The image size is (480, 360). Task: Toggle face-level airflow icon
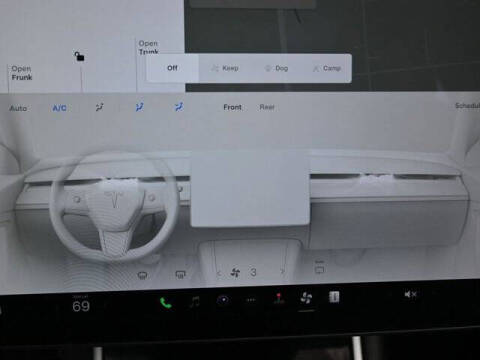pyautogui.click(x=139, y=107)
